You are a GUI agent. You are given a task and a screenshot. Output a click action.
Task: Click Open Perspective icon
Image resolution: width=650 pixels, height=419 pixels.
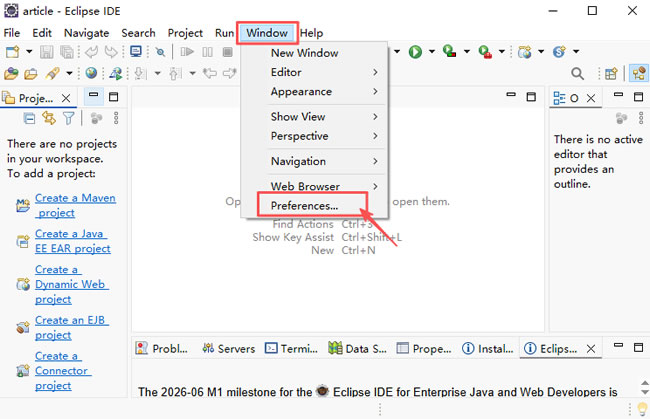610,74
